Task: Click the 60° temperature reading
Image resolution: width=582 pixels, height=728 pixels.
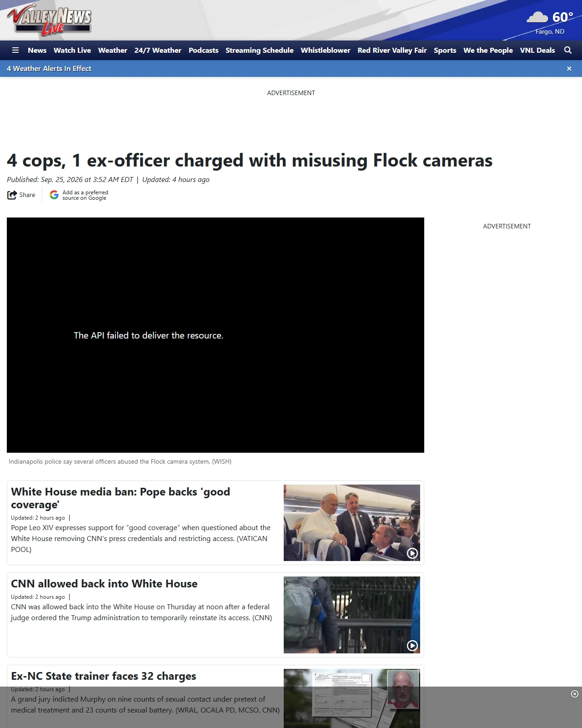Action: [563, 17]
